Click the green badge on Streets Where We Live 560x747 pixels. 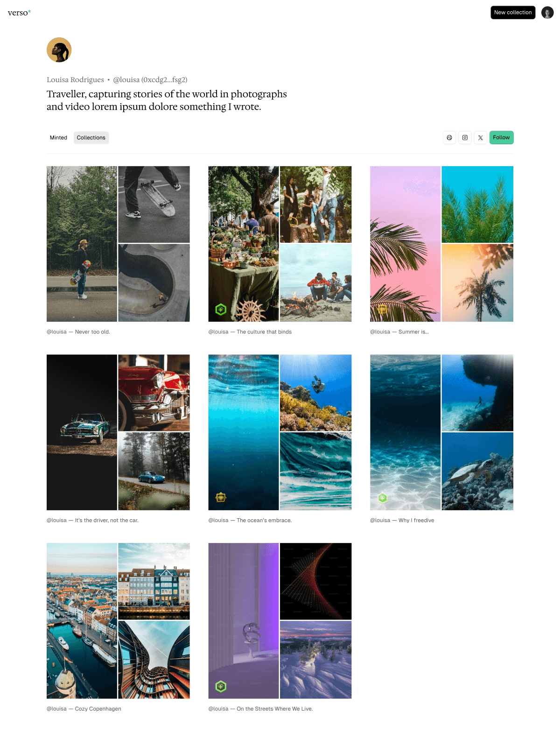(221, 686)
